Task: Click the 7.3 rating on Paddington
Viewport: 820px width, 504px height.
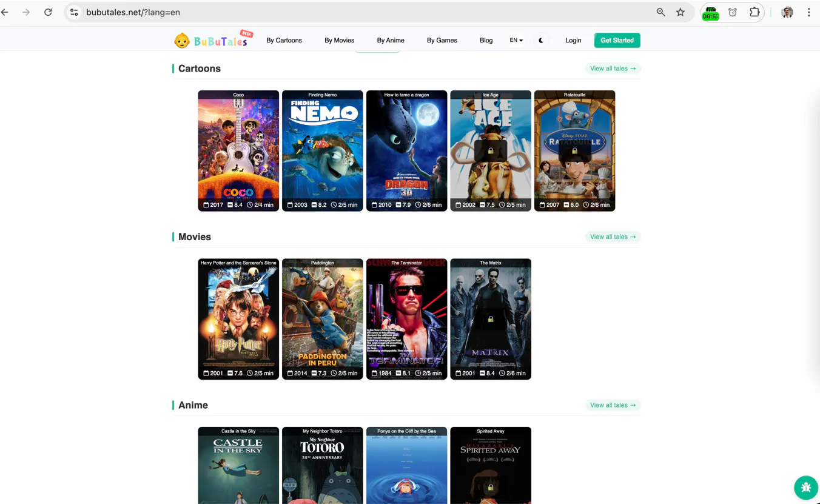Action: (319, 374)
